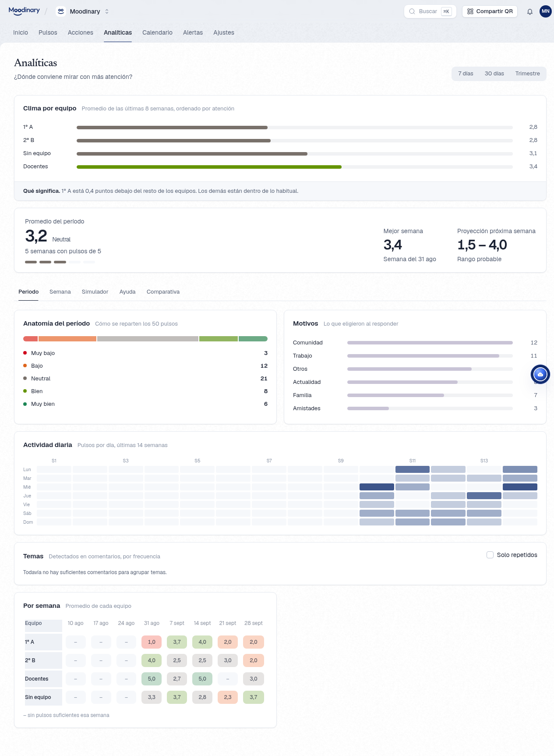Click the green Docentes climate bar
The width and height of the screenshot is (554, 756).
[x=209, y=167]
